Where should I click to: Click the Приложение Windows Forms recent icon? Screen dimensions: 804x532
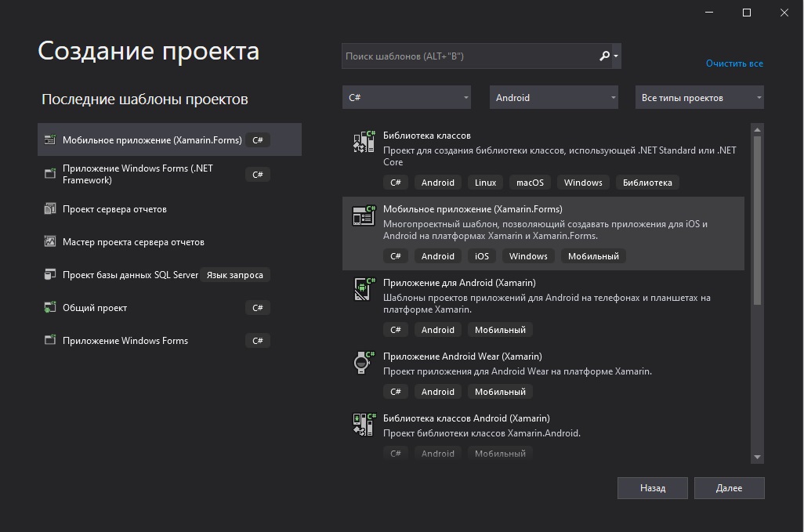pos(49,340)
